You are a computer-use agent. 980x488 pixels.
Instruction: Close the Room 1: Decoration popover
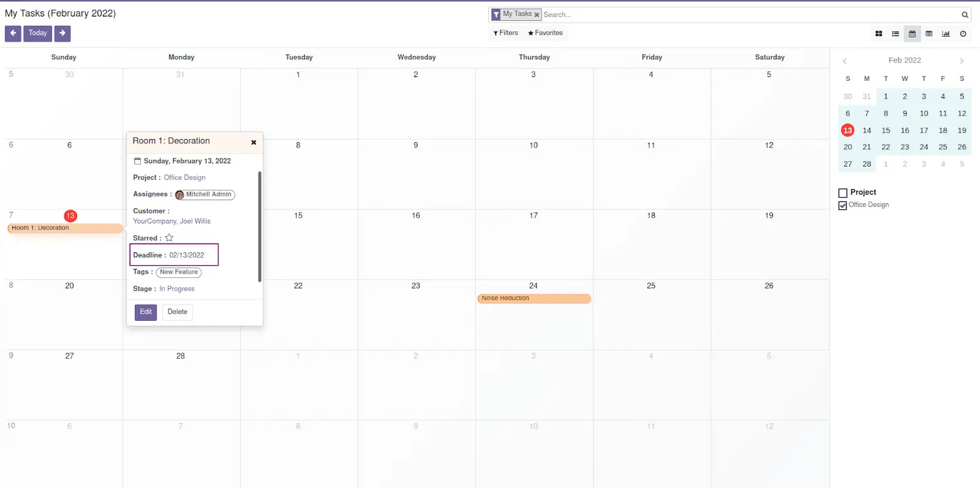pos(254,142)
